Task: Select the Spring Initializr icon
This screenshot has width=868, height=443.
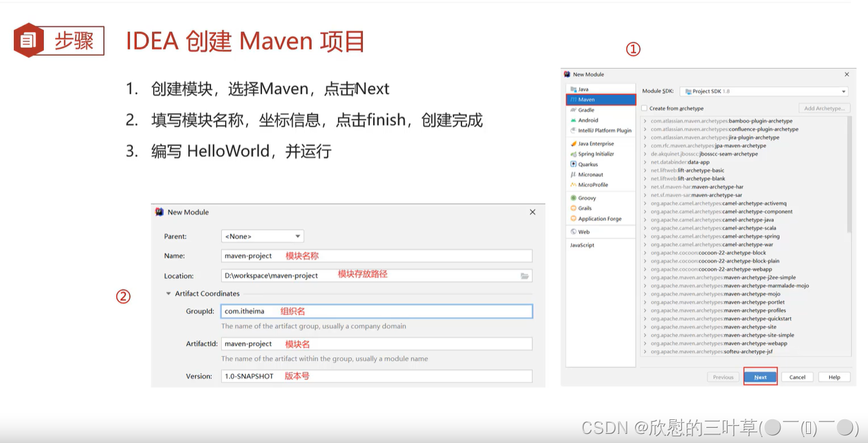Action: coord(573,154)
